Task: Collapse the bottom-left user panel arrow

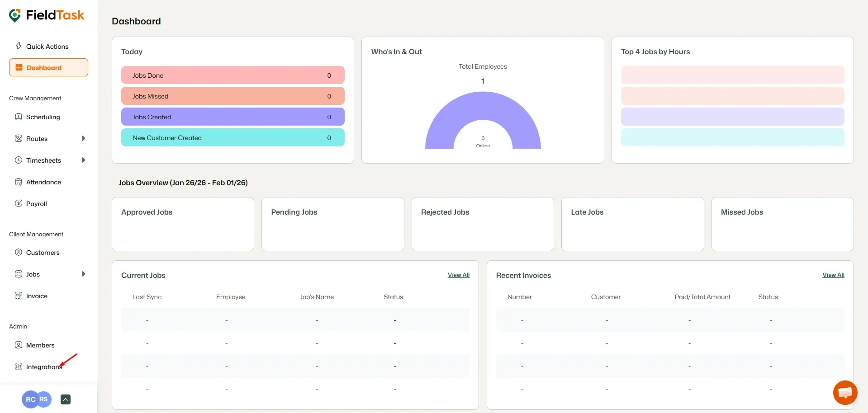Action: (65, 399)
